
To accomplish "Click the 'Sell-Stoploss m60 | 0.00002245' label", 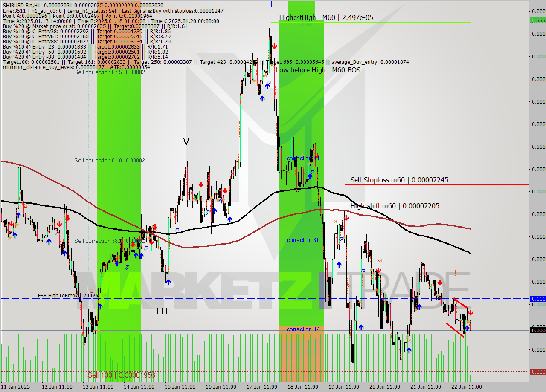I will tap(399, 180).
